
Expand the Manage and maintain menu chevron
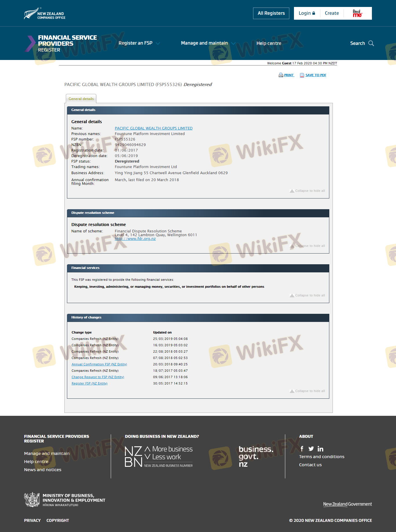[x=233, y=43]
